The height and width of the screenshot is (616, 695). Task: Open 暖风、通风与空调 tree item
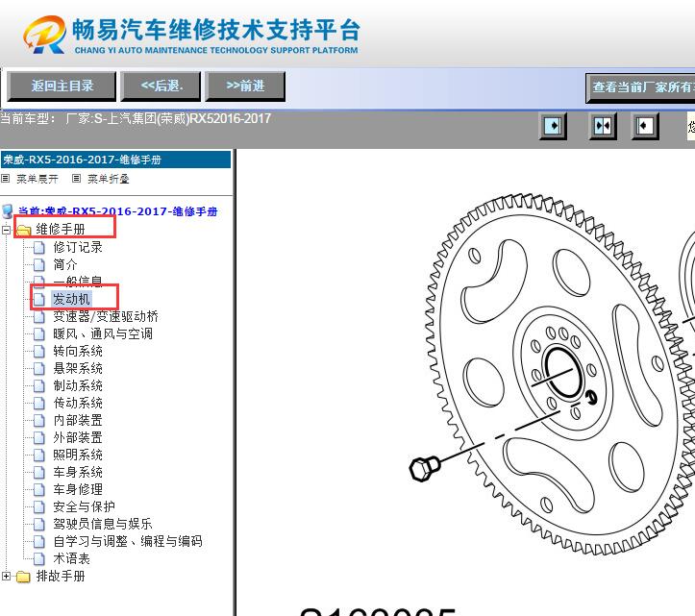click(103, 333)
